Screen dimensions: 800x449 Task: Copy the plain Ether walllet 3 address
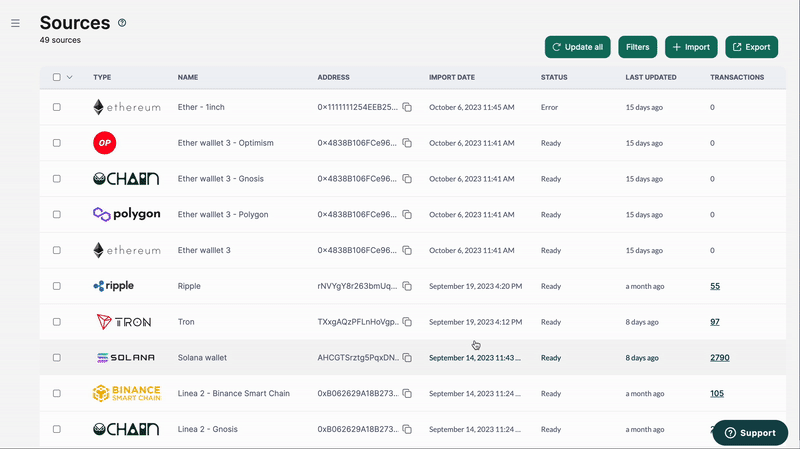407,250
